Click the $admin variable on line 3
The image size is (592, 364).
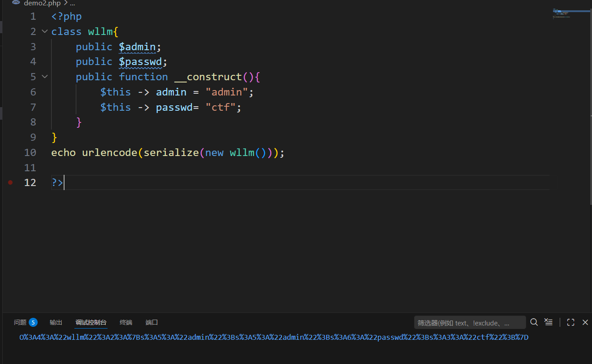click(x=137, y=47)
